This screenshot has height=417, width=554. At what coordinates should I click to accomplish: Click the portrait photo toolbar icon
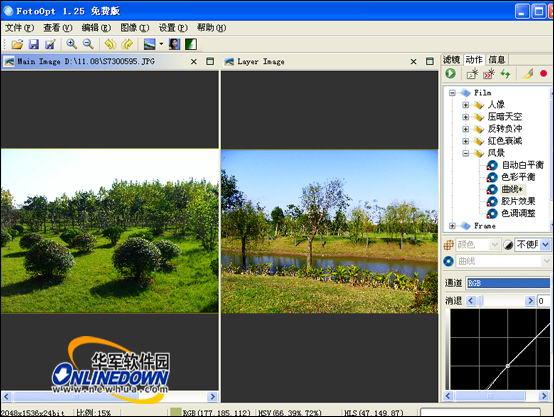(174, 44)
